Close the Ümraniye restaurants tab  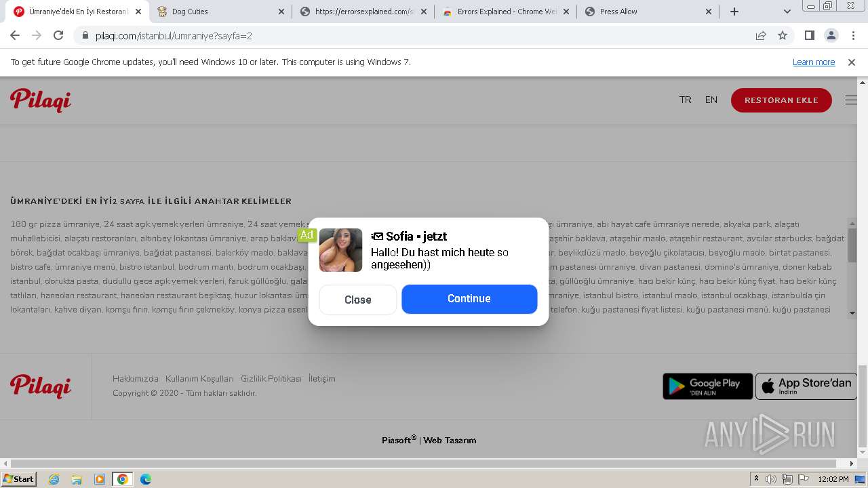[x=138, y=12]
